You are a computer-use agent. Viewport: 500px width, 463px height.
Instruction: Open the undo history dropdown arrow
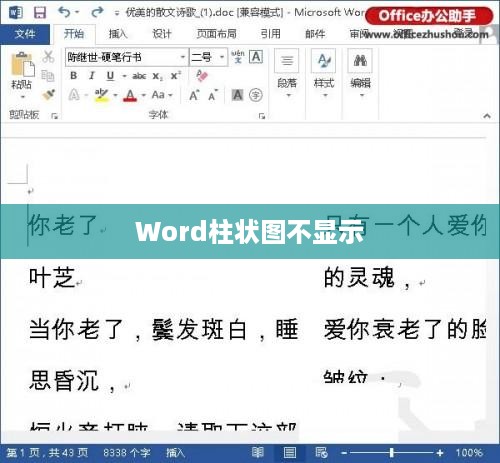(77, 12)
